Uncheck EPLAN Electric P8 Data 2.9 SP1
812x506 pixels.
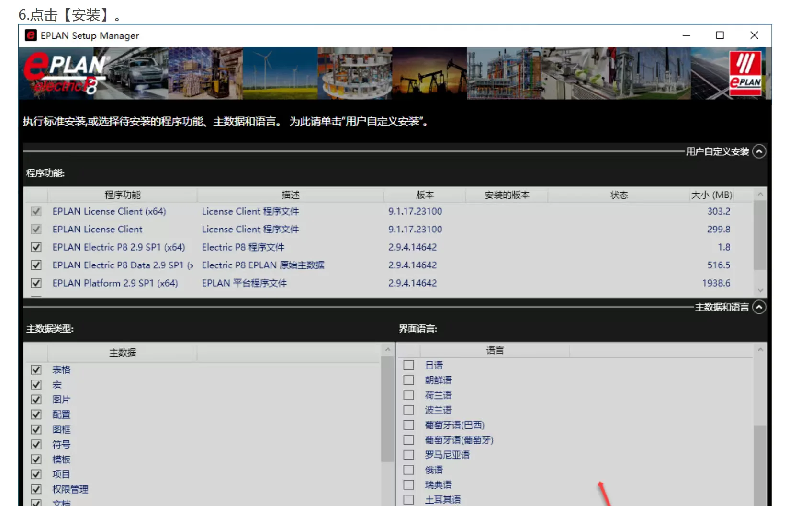click(x=36, y=265)
